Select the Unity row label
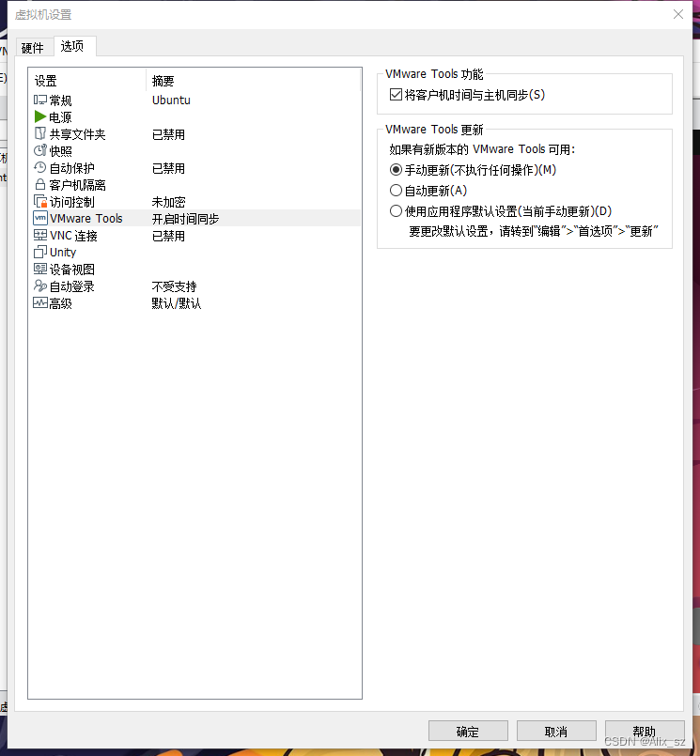700x756 pixels. tap(63, 253)
